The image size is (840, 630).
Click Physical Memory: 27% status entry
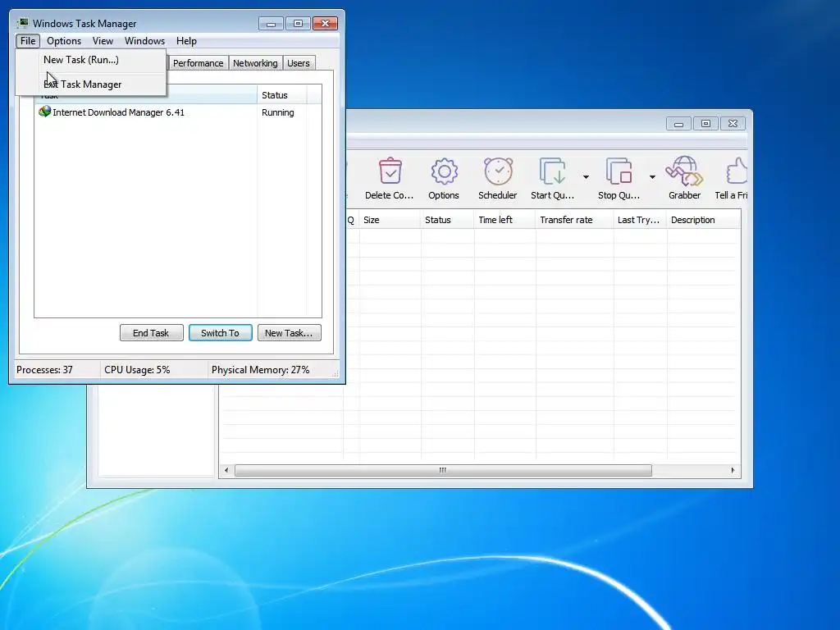click(x=260, y=370)
